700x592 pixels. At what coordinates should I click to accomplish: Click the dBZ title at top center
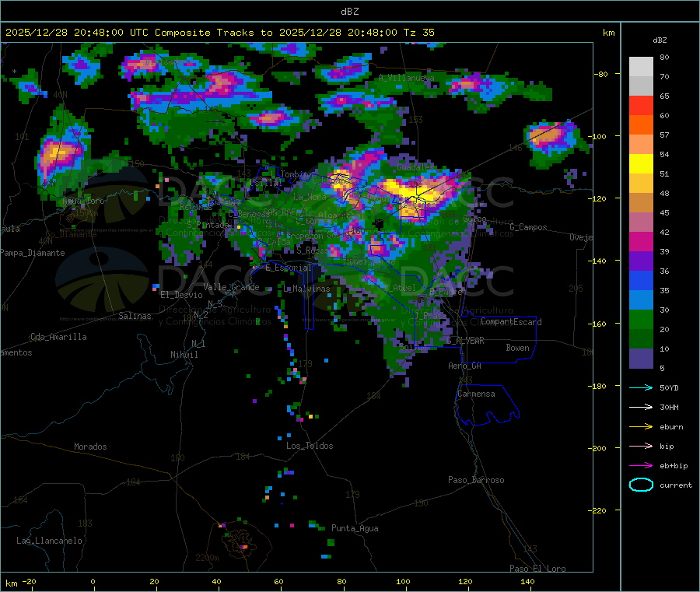point(349,12)
